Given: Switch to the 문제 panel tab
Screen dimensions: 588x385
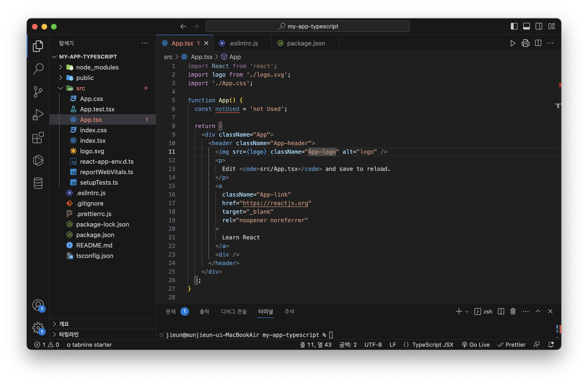Looking at the screenshot, I should coord(171,311).
